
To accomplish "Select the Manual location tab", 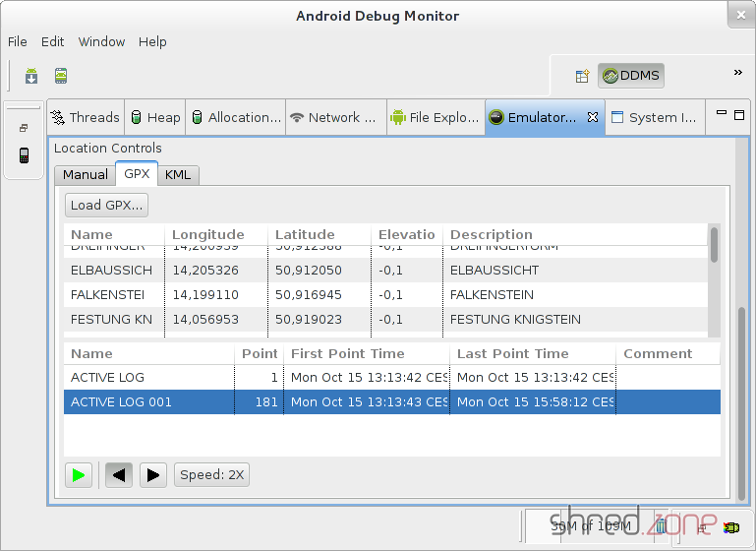I will (x=86, y=174).
